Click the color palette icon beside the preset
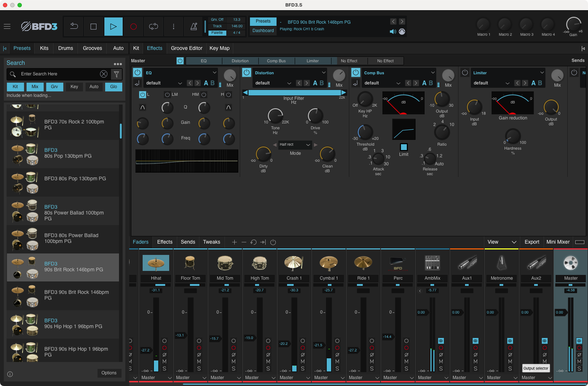This screenshot has height=386, width=588. coord(402,32)
